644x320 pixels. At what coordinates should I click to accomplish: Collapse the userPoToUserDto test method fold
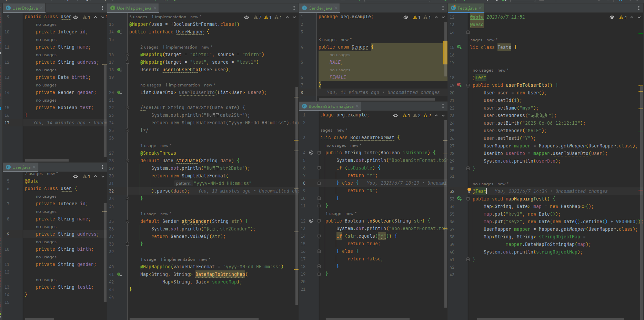pyautogui.click(x=468, y=85)
